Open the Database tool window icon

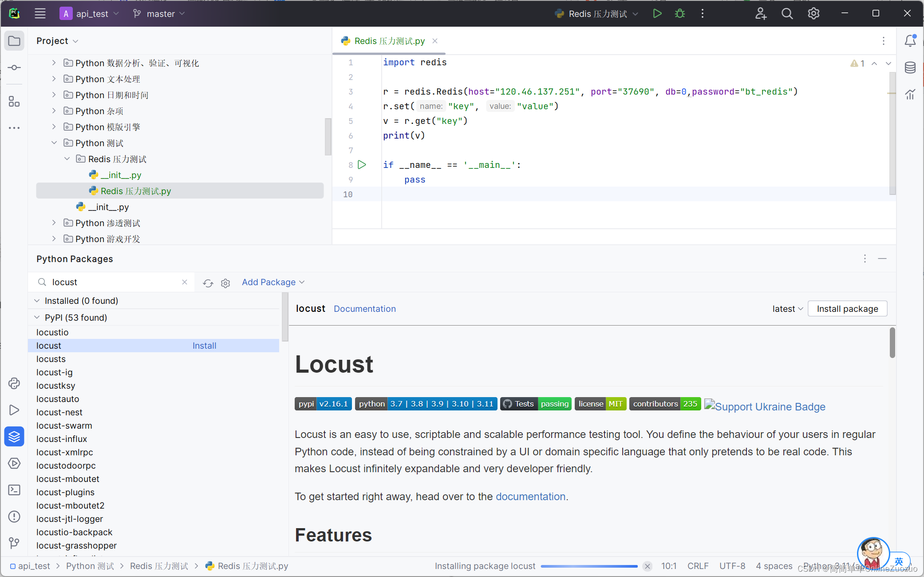pos(910,68)
